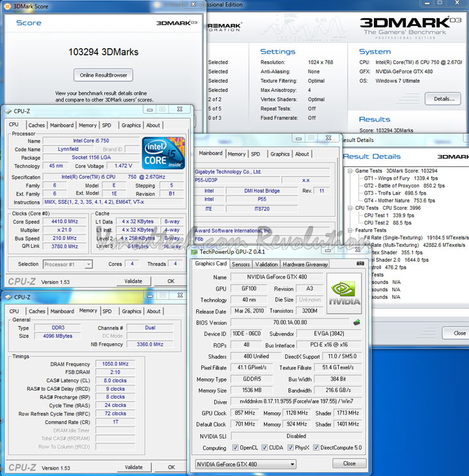Select GT1 - Wings of Fury result row
Screen dimensions: 469x476
[401, 178]
